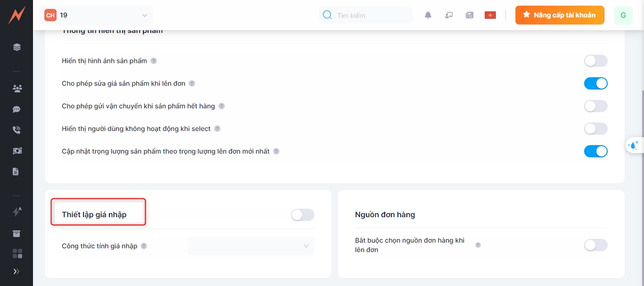
Task: Click the phone call icon in sidebar
Action: [x=17, y=130]
